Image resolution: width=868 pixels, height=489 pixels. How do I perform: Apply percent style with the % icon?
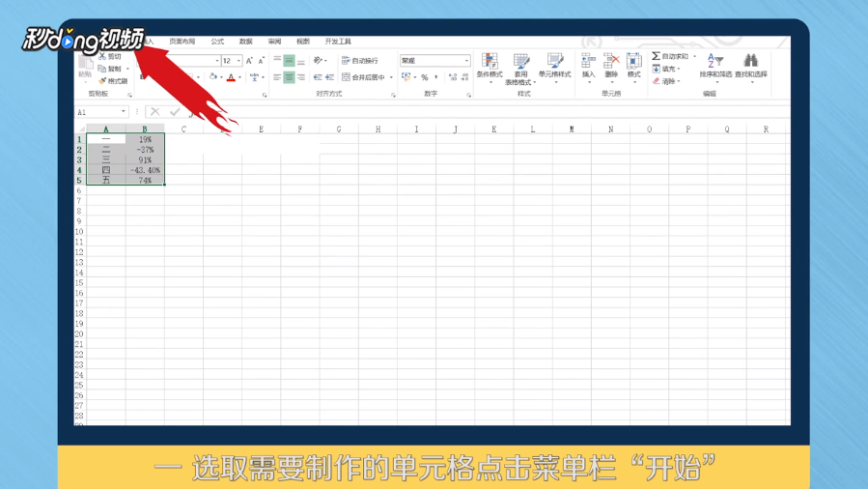point(425,77)
